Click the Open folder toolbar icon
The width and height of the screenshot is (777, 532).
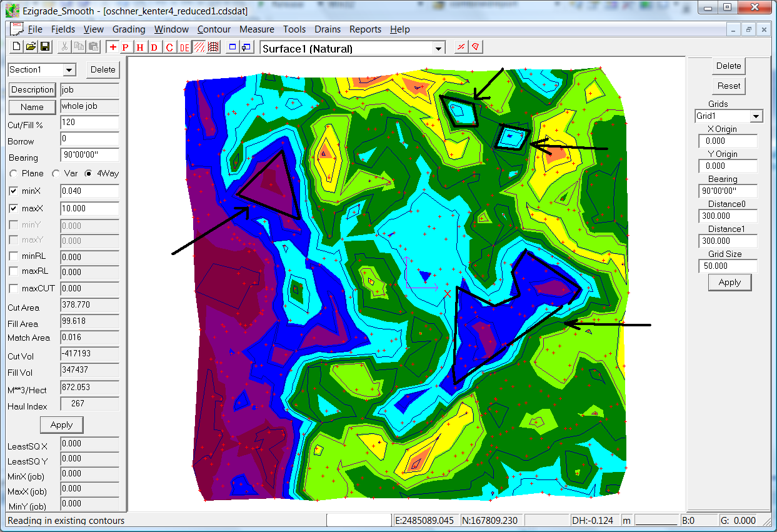[31, 47]
